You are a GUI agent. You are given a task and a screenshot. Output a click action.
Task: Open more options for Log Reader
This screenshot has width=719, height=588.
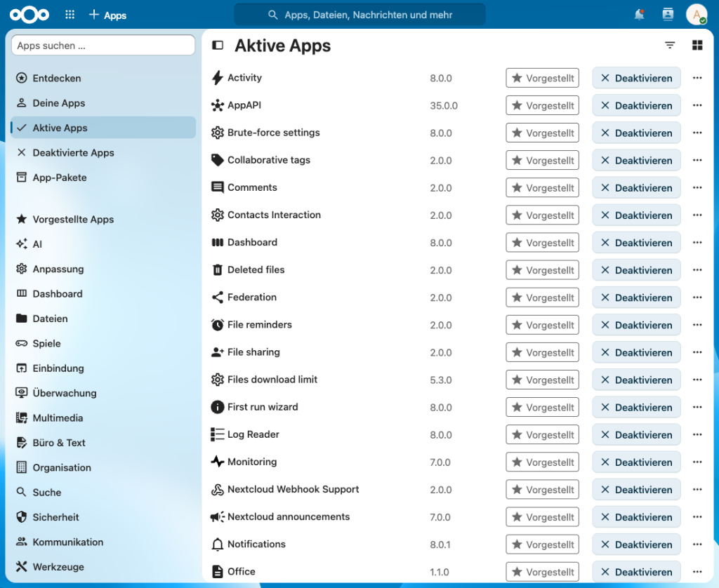point(697,434)
